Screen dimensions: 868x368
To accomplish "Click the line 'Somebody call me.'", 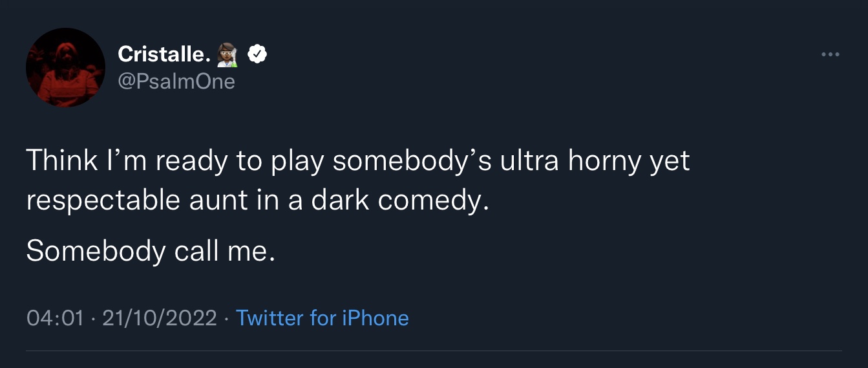I will pos(151,251).
